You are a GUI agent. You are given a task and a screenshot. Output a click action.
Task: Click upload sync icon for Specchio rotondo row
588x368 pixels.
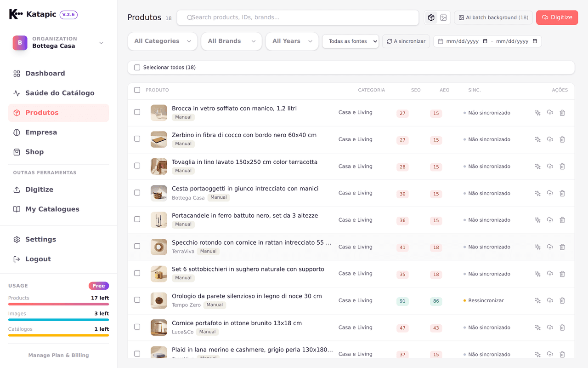[x=550, y=247]
